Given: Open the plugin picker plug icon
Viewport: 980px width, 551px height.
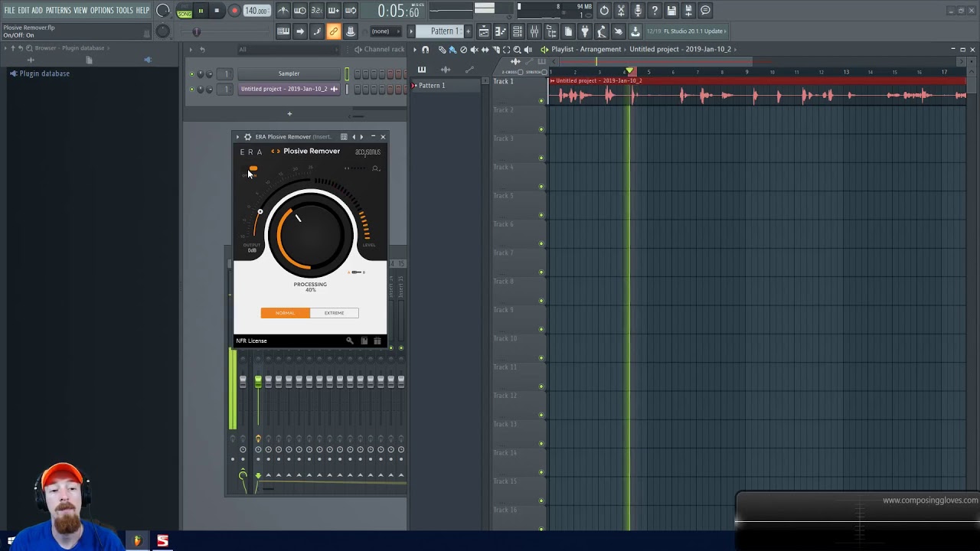Looking at the screenshot, I should [585, 31].
